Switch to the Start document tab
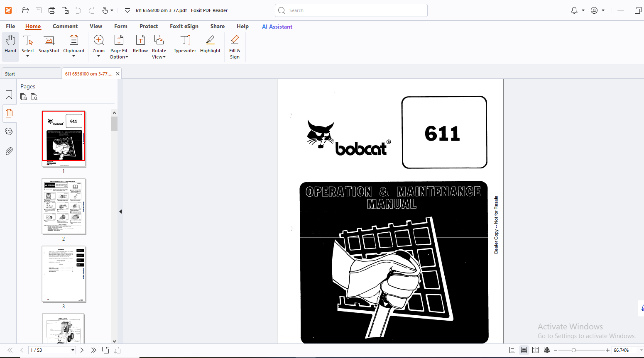The image size is (644, 358). pos(31,73)
